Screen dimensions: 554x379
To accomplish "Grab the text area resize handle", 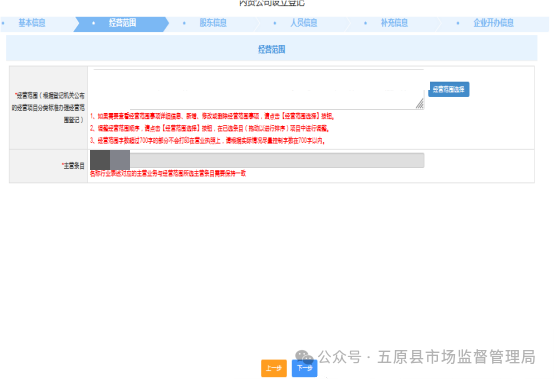I will pyautogui.click(x=420, y=104).
